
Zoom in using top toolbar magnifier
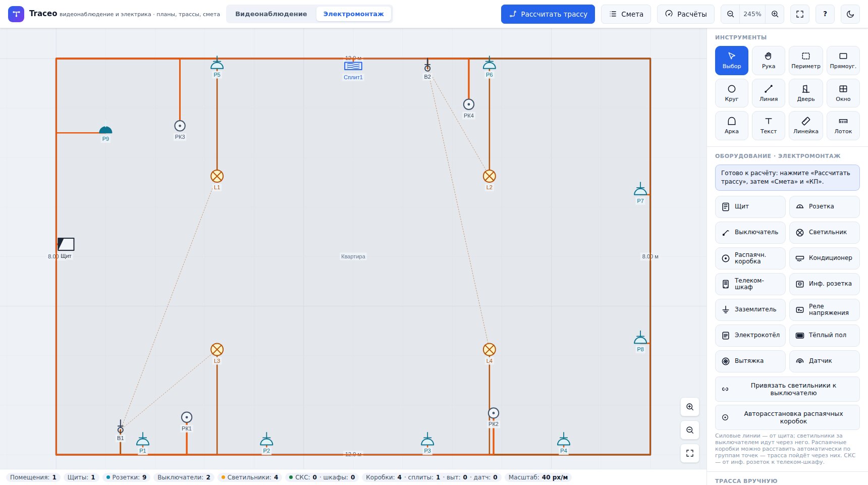click(x=775, y=14)
